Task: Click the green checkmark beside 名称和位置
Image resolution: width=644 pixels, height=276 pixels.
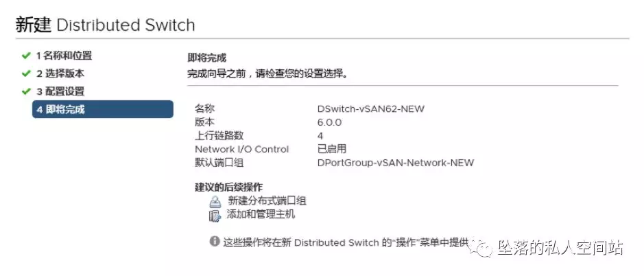Action: 26,56
